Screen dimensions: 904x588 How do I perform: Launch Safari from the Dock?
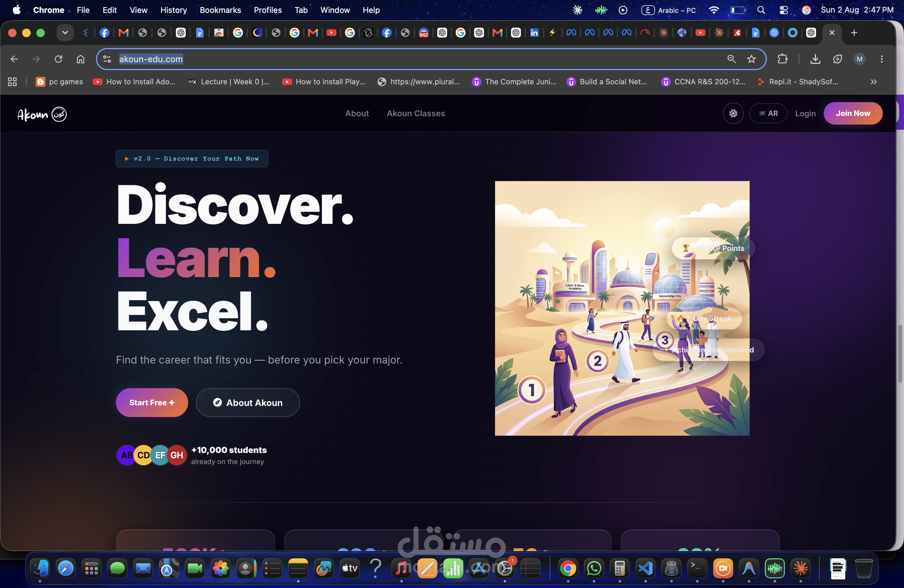(66, 568)
